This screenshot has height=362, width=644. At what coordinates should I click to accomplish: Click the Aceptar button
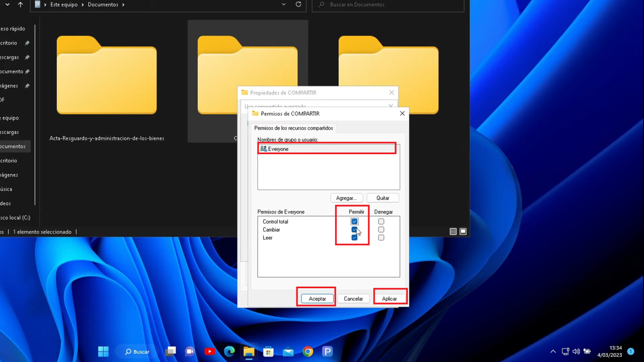tap(317, 299)
